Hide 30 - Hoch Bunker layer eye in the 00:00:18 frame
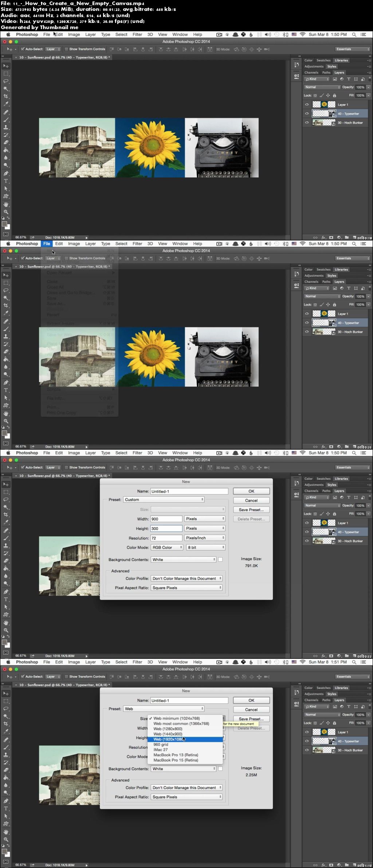This screenshot has height=868, width=373. point(307,123)
